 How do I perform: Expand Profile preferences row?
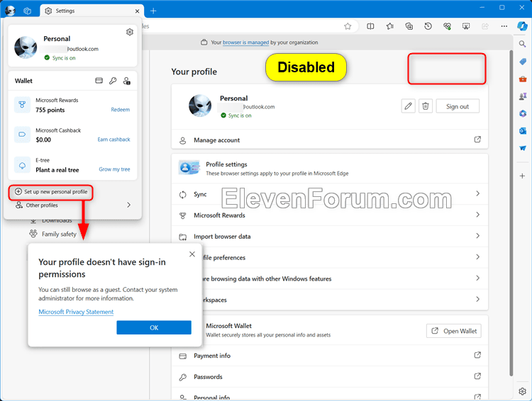(x=345, y=257)
